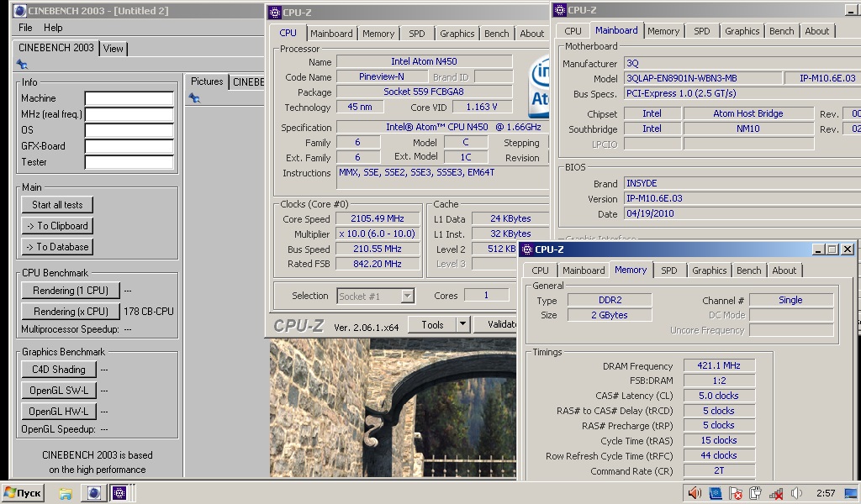Viewport: 861px width, 504px height.
Task: Click the pin icon under CINEBENCH 2003 tab
Action: click(22, 64)
